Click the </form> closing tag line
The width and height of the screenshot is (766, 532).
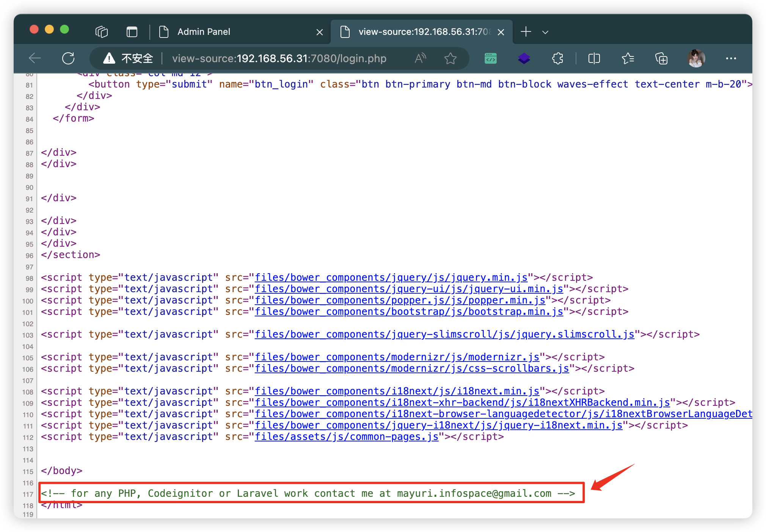point(74,118)
